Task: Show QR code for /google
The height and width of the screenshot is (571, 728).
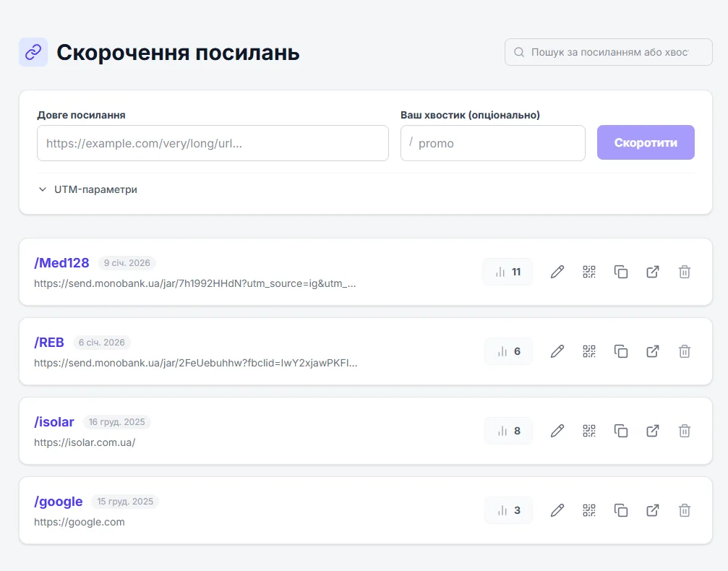Action: point(589,510)
